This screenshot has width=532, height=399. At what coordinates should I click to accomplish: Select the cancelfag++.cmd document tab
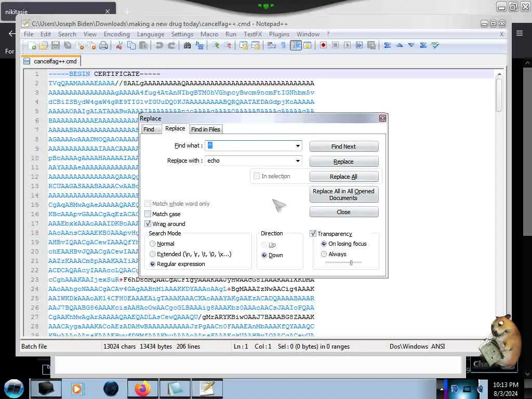pyautogui.click(x=51, y=61)
